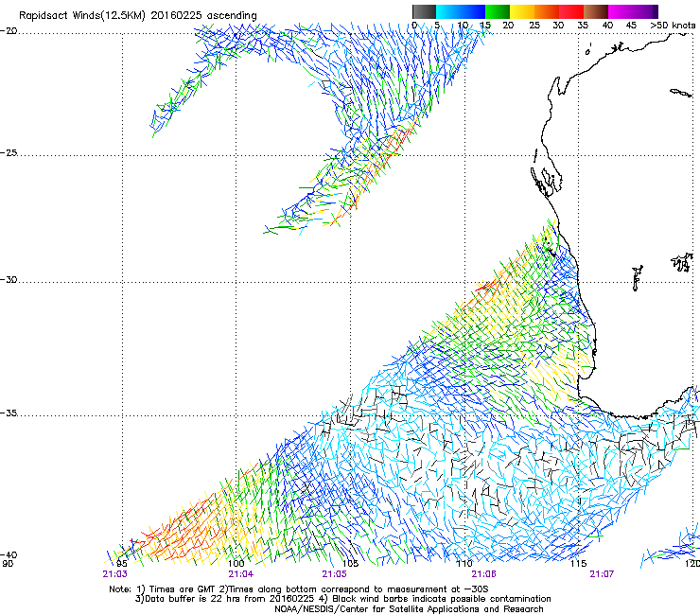Screen dimensions: 700x615
Task: Click the NOAA/NESDIS credit line
Action: click(409, 609)
